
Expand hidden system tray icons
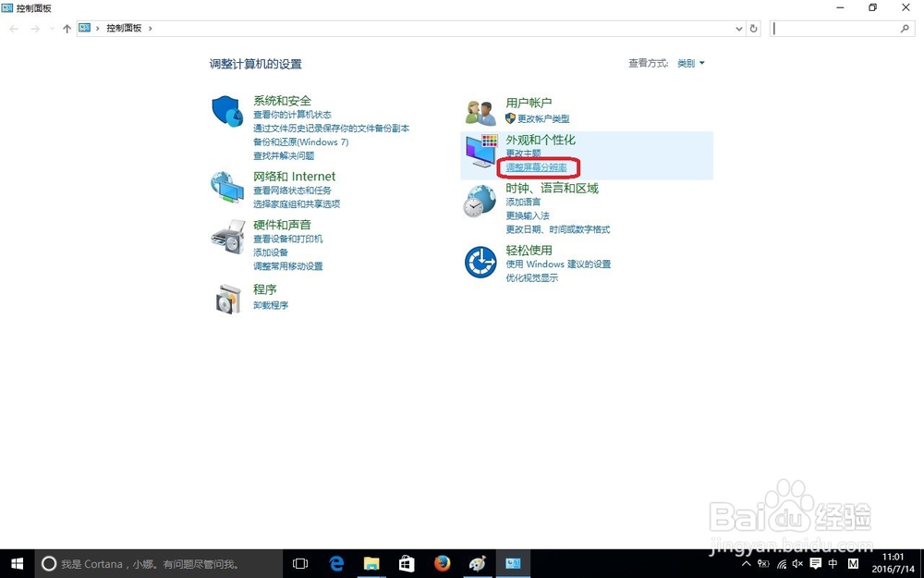point(747,564)
